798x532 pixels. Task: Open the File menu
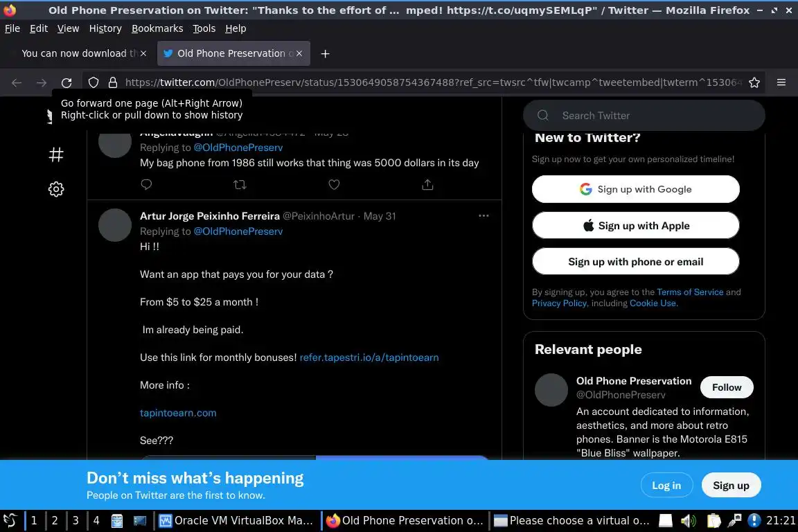pos(12,28)
